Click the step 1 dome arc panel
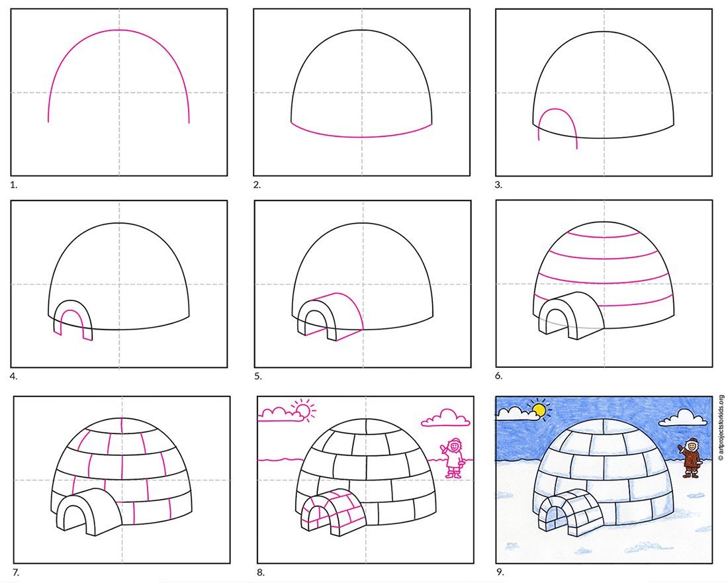 tap(119, 92)
